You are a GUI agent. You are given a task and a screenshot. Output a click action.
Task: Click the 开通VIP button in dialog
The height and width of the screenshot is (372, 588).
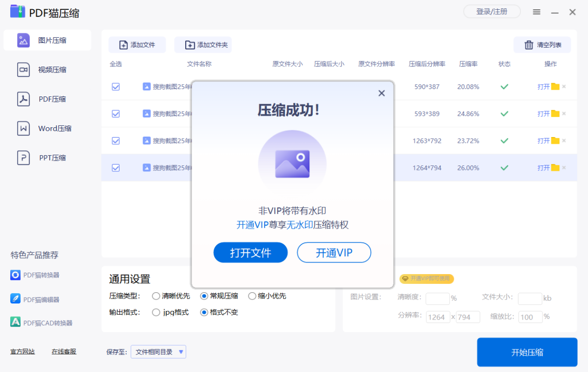point(334,253)
